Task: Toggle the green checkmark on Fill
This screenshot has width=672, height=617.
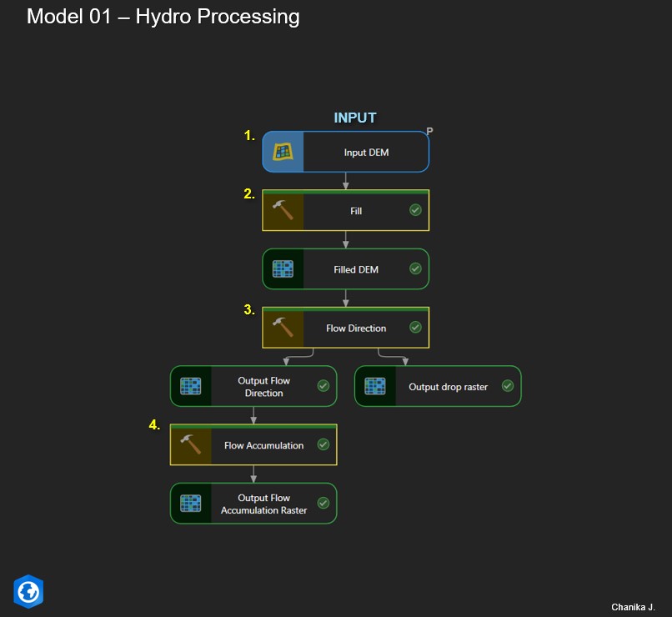Action: (415, 210)
